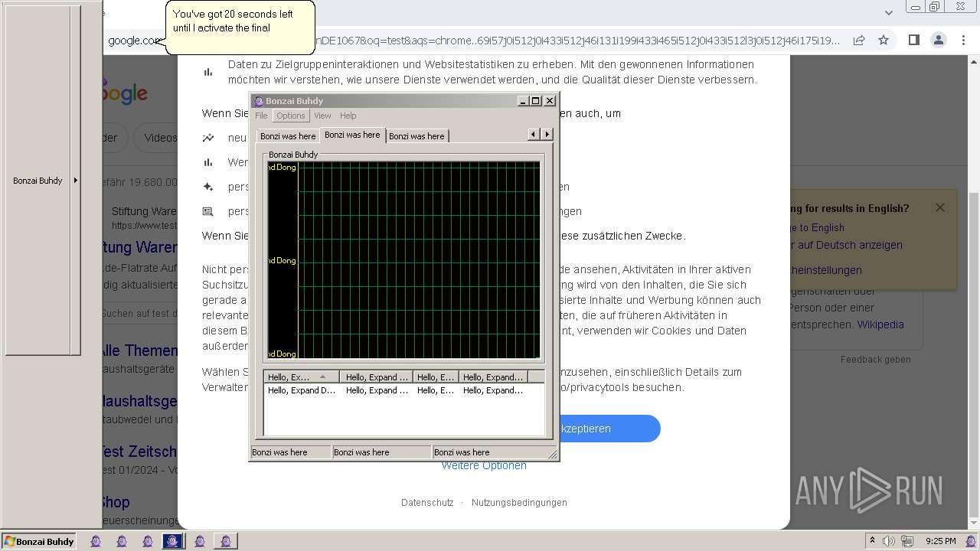Restore down the Chrome window
The height and width of the screenshot is (551, 980).
[x=935, y=7]
